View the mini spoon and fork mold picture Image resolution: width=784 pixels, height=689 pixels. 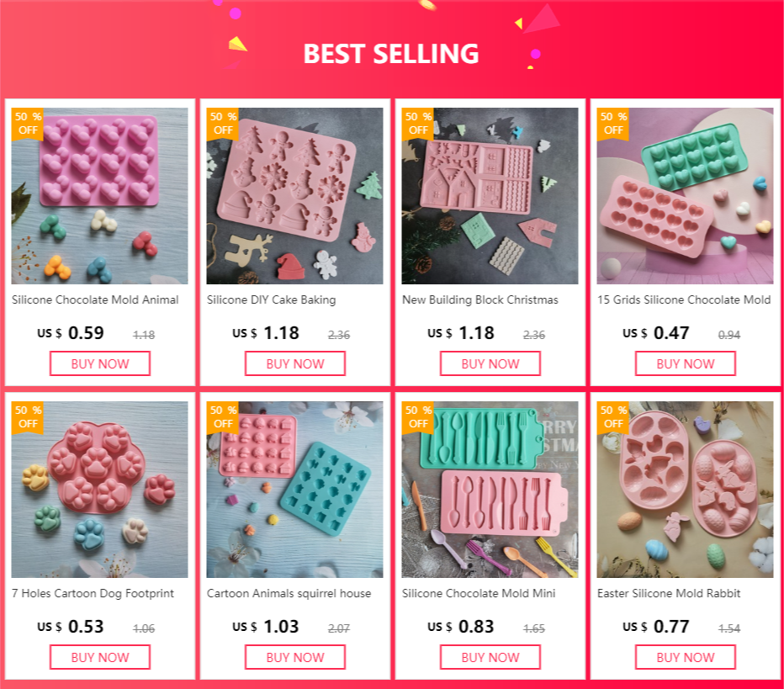point(490,490)
